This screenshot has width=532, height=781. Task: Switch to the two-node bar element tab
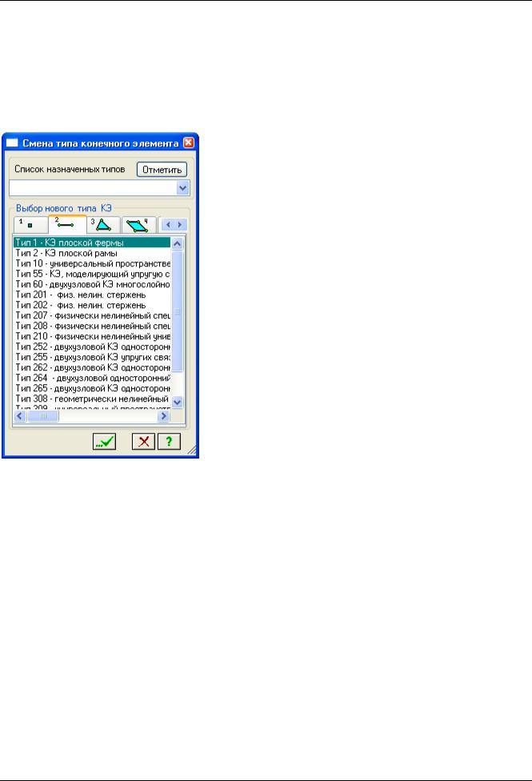[x=67, y=224]
